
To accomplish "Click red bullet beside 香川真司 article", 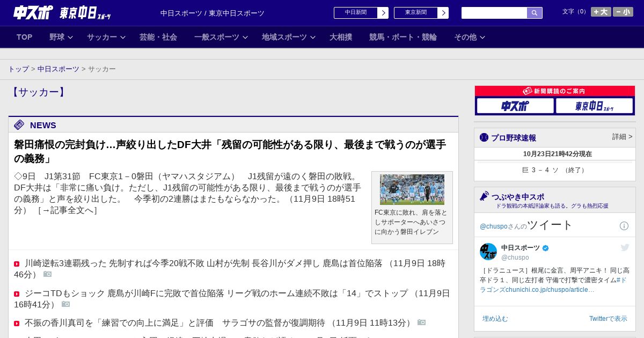I will pyautogui.click(x=17, y=324).
